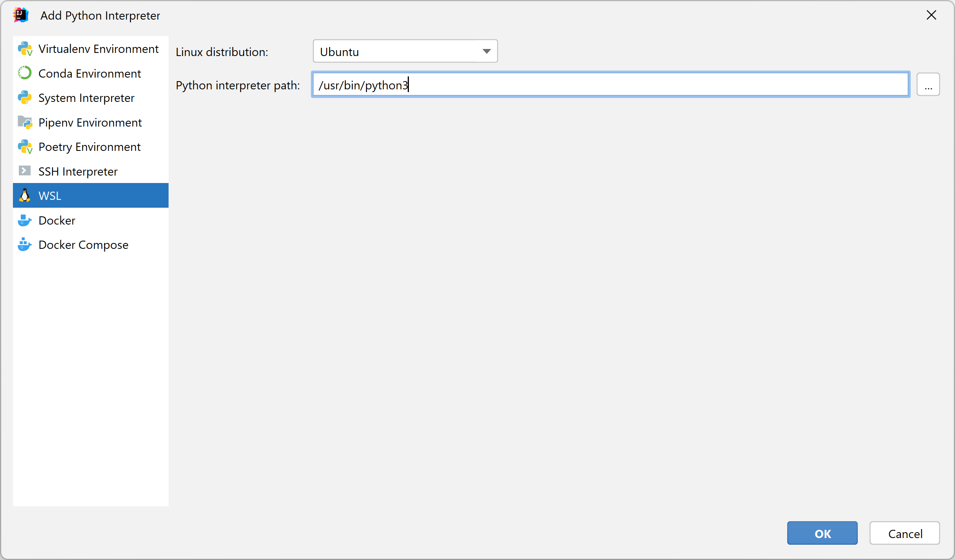Browse for interpreter using the ellipsis button
Image resolution: width=955 pixels, height=560 pixels.
click(x=928, y=84)
